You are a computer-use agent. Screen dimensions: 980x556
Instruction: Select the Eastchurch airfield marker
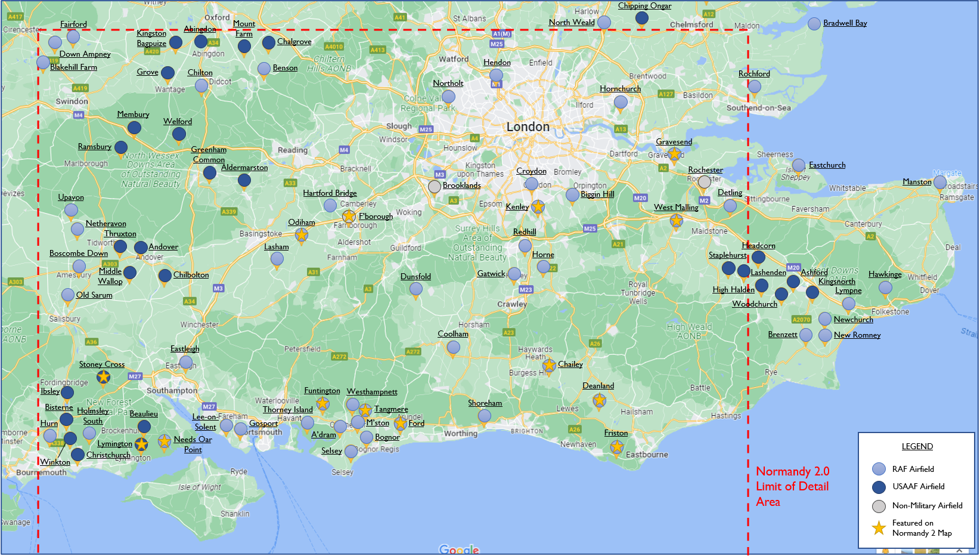[x=799, y=165]
